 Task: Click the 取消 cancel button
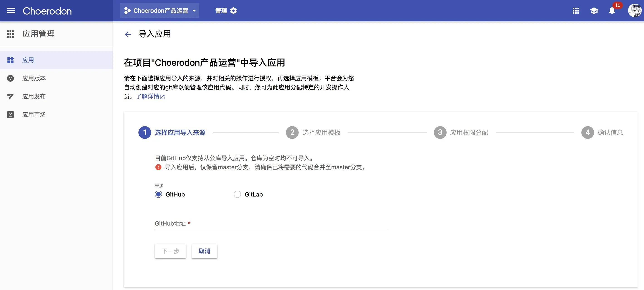pyautogui.click(x=204, y=251)
